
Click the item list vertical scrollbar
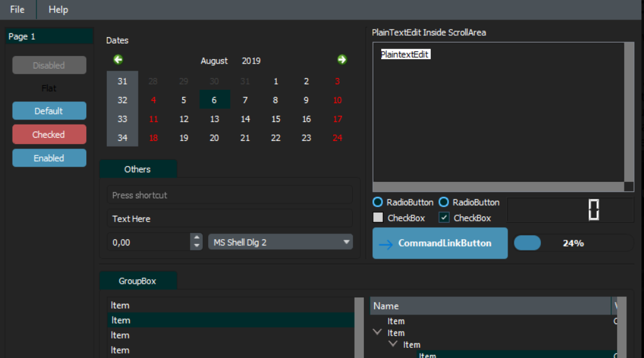point(359,328)
